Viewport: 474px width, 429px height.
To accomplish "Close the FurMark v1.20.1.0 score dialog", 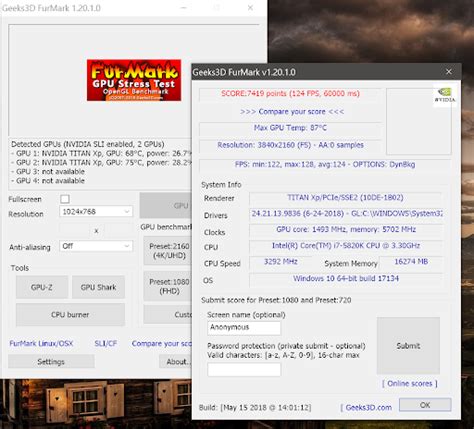I will [449, 72].
